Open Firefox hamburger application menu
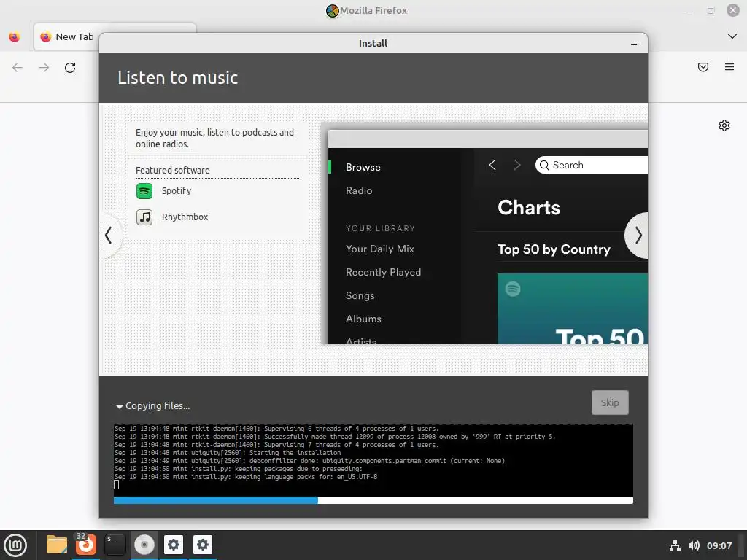 (x=729, y=67)
